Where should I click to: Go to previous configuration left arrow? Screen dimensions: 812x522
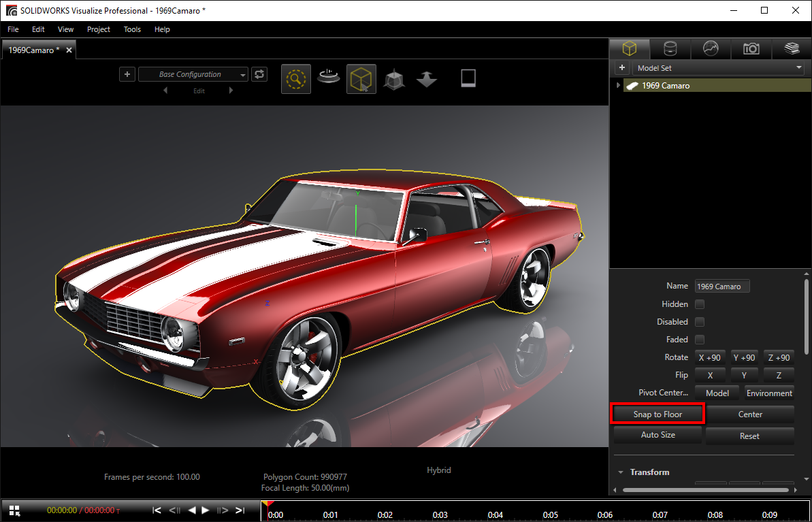pyautogui.click(x=165, y=91)
